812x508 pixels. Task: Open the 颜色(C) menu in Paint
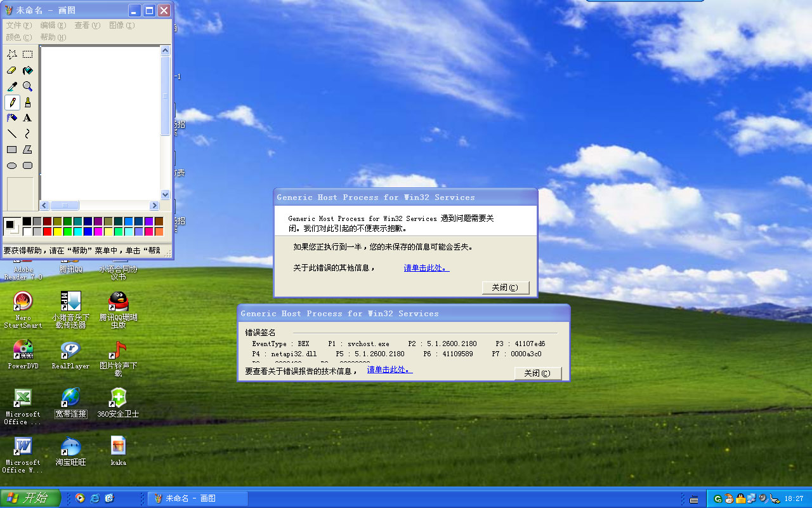pyautogui.click(x=19, y=37)
